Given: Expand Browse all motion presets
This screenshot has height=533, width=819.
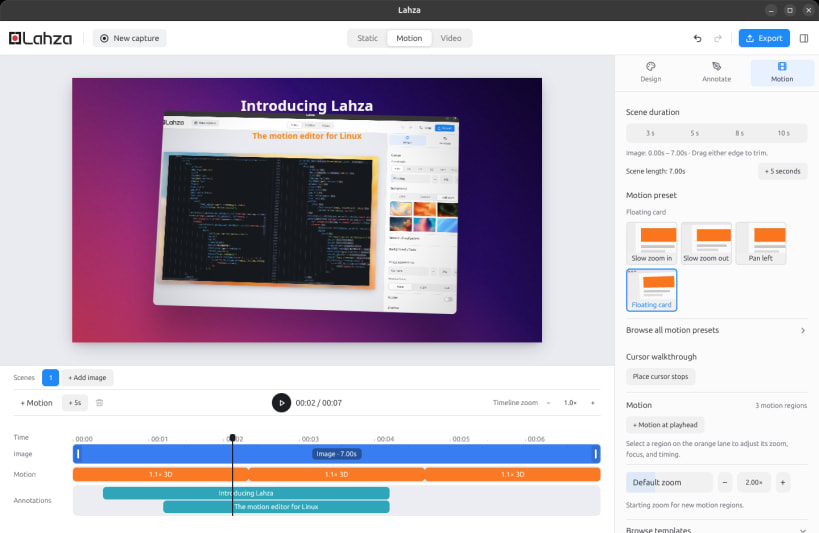Looking at the screenshot, I should pyautogui.click(x=716, y=330).
